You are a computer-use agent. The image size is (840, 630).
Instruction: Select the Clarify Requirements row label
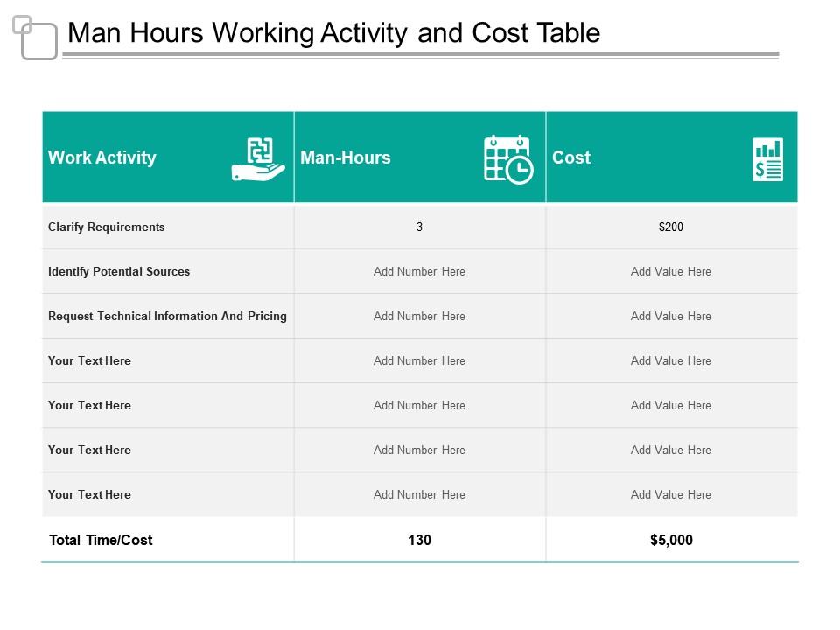coord(106,227)
